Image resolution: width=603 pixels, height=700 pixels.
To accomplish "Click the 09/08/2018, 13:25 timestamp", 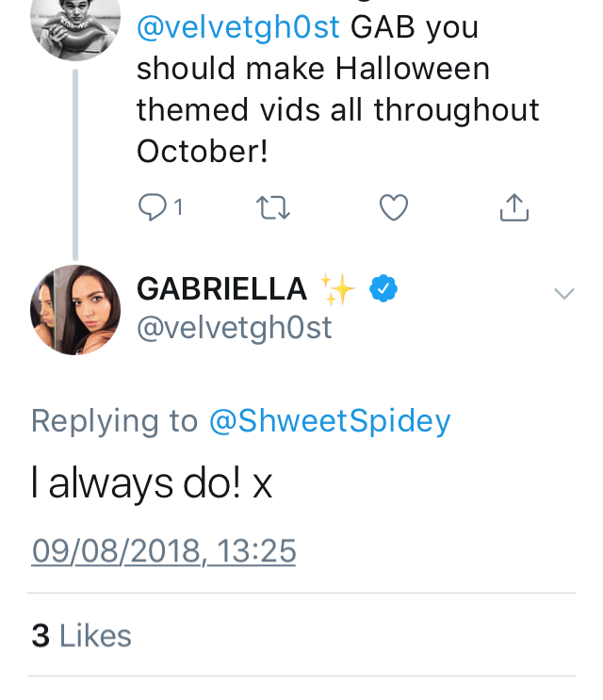I will pos(164,550).
